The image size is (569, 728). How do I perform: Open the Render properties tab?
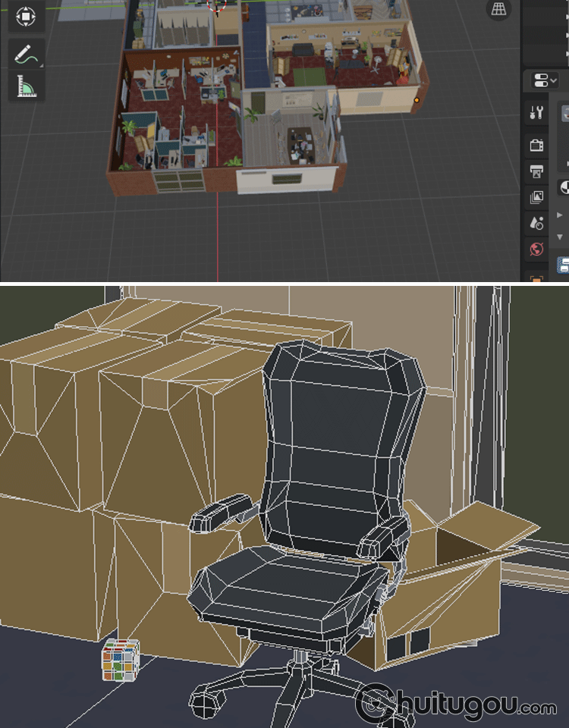[536, 146]
